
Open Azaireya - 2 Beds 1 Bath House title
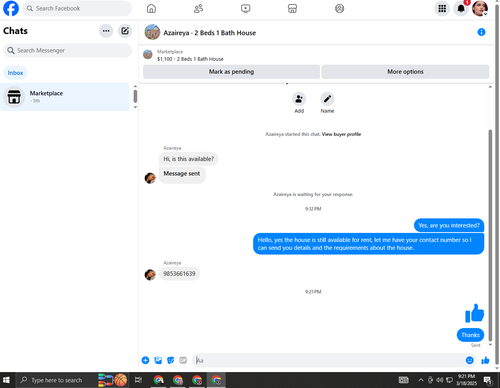click(210, 33)
